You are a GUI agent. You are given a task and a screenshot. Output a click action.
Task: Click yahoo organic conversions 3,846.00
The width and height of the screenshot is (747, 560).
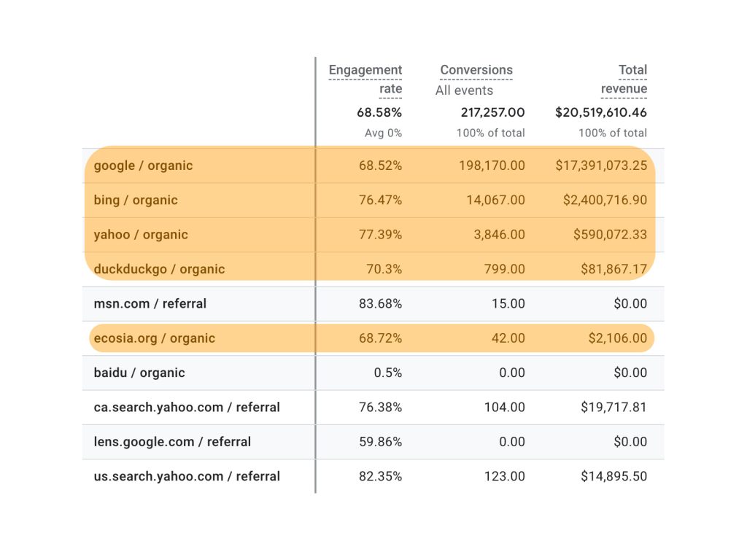click(499, 235)
